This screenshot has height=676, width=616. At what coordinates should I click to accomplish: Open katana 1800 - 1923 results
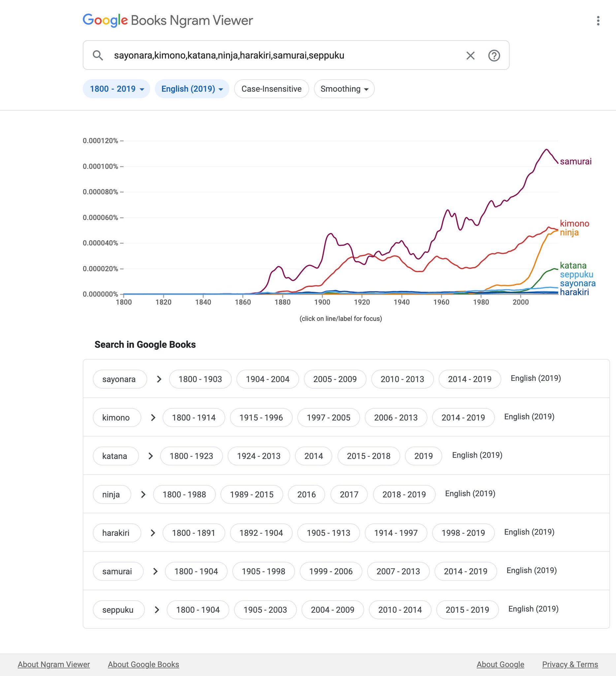pyautogui.click(x=191, y=456)
